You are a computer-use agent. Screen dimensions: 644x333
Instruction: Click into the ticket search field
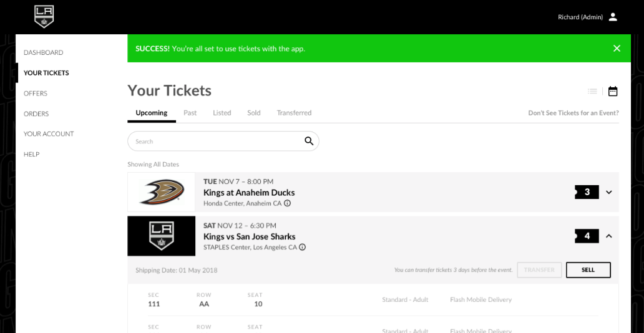(215, 142)
